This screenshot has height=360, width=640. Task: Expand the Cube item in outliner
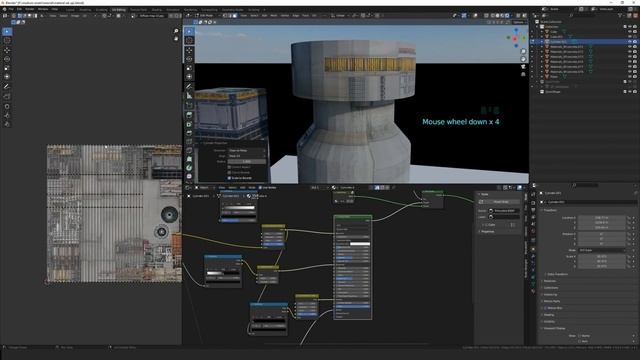click(542, 31)
